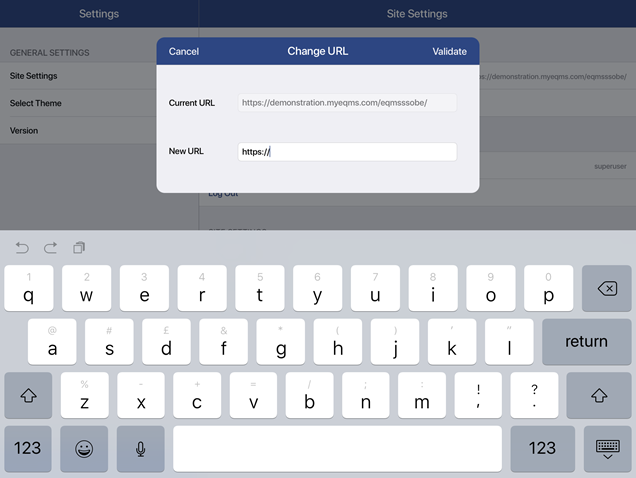Image resolution: width=636 pixels, height=478 pixels.
Task: Tap the r key
Action: click(202, 289)
